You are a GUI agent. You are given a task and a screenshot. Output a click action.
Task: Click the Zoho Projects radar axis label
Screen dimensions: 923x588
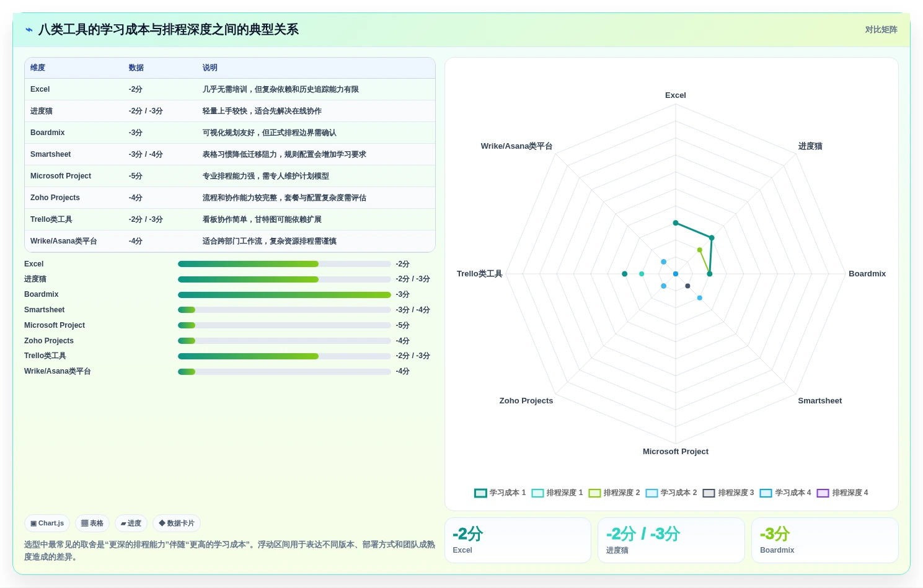coord(526,401)
